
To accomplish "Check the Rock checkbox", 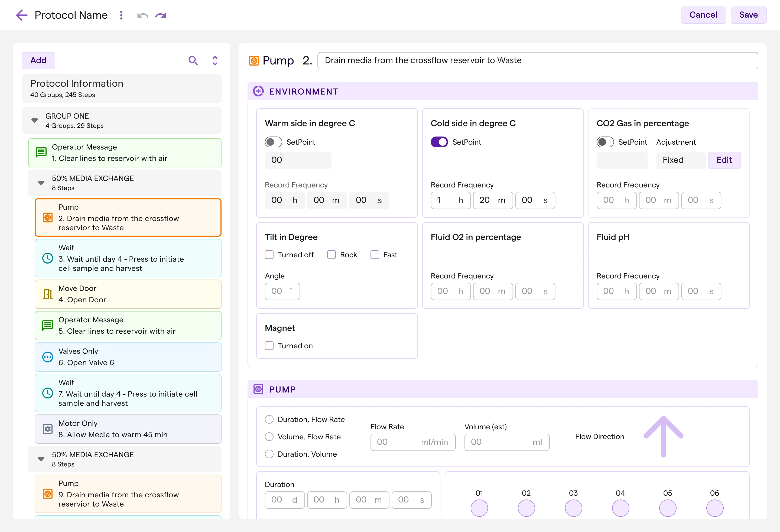I will click(331, 255).
